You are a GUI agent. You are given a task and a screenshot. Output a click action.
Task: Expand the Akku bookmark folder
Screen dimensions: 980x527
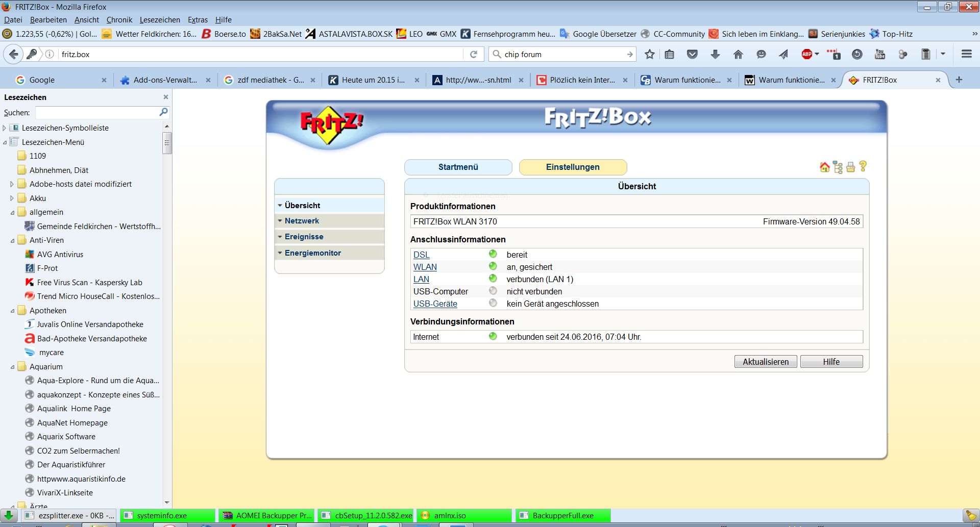coord(12,198)
